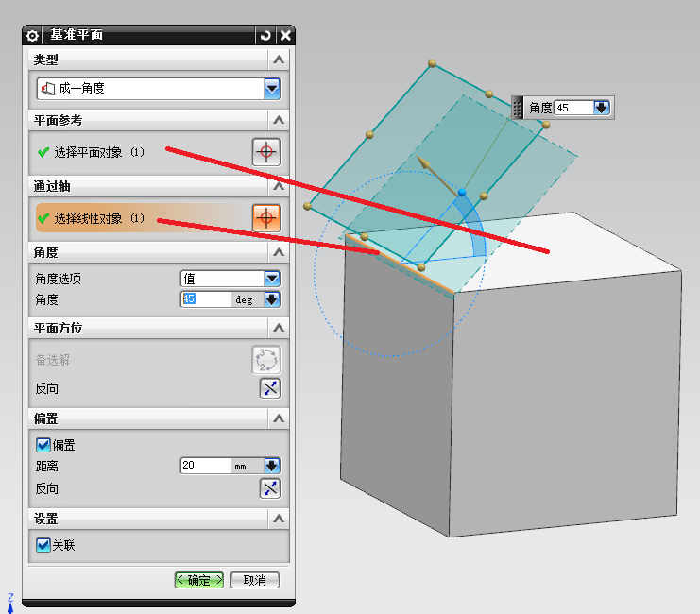
Task: Open the on-screen 角度 dropdown arrow
Action: 602,108
